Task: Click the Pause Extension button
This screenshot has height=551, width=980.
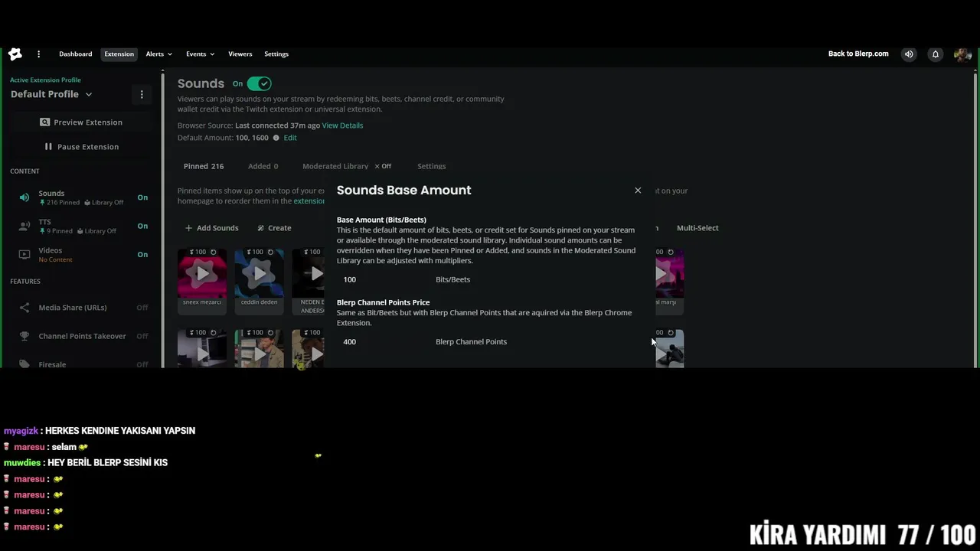Action: [x=81, y=147]
